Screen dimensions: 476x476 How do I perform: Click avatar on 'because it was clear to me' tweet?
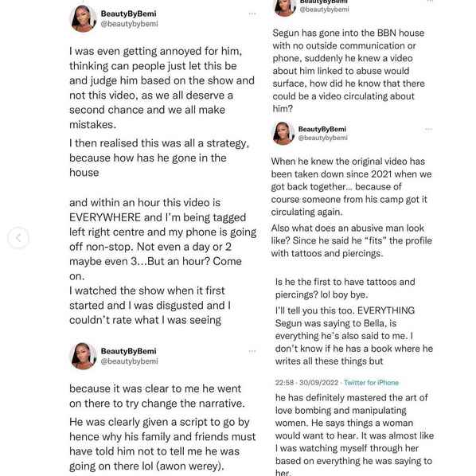click(x=83, y=356)
